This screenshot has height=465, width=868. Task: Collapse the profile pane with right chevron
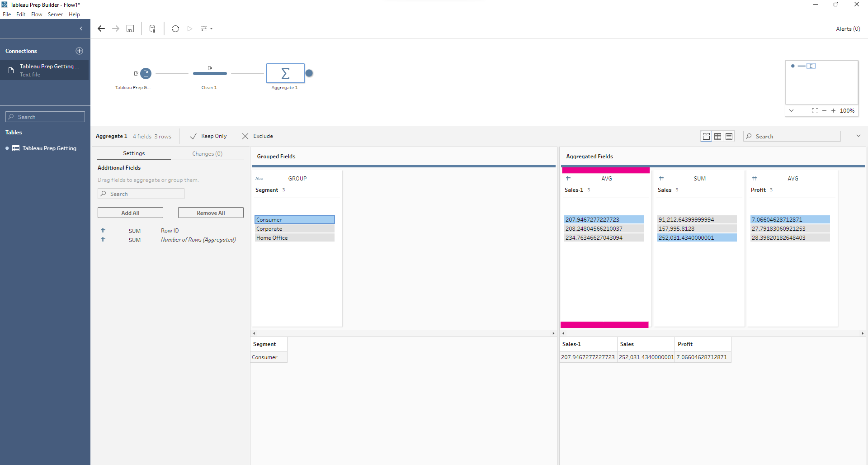click(x=858, y=136)
